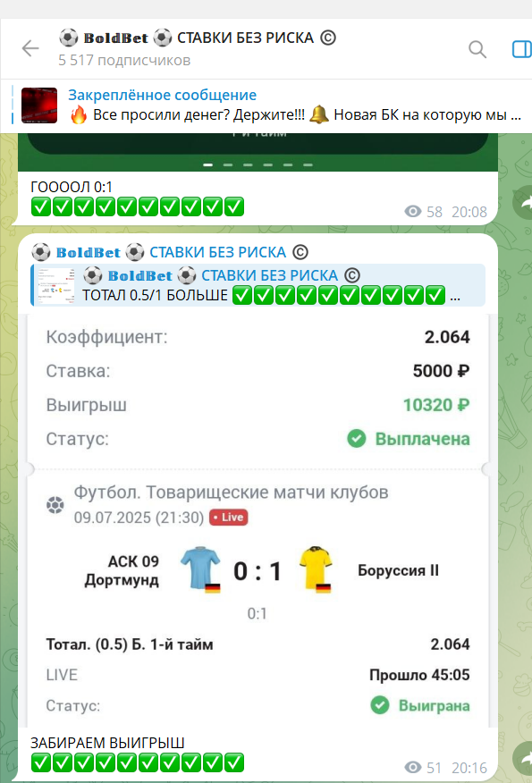
Task: Open the BoldBet channel title header
Action: (198, 38)
